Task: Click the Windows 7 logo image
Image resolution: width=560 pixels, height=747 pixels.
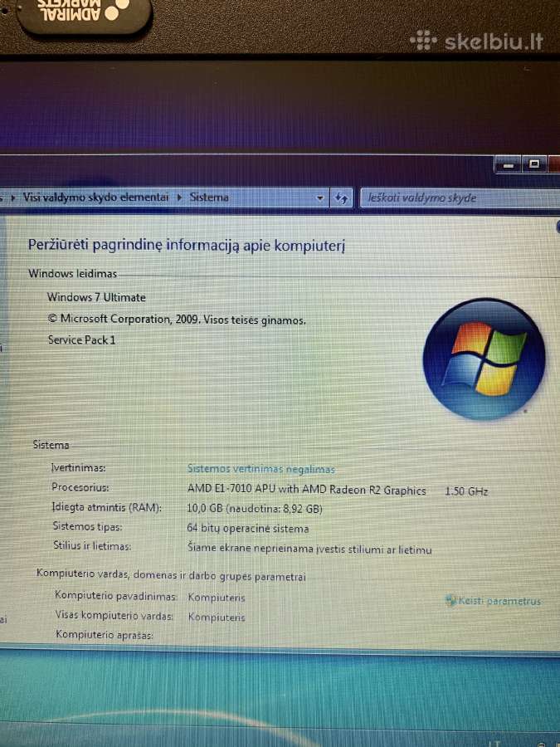Action: (x=484, y=359)
